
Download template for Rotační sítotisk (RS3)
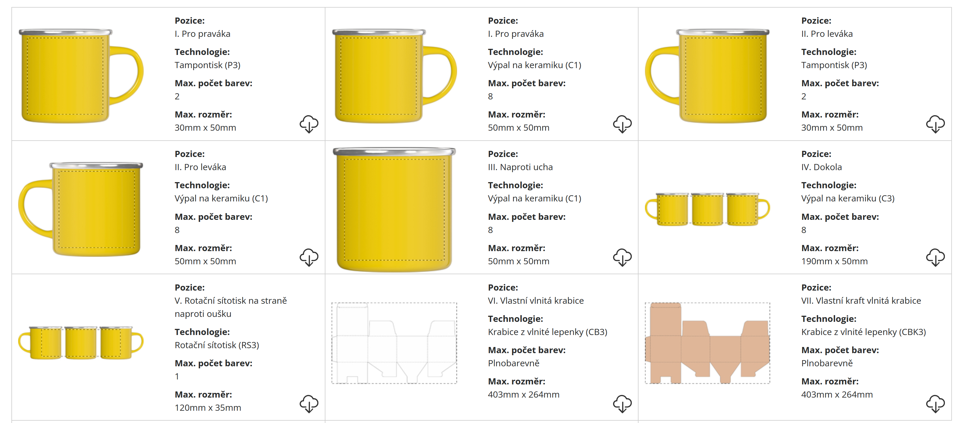pyautogui.click(x=308, y=404)
